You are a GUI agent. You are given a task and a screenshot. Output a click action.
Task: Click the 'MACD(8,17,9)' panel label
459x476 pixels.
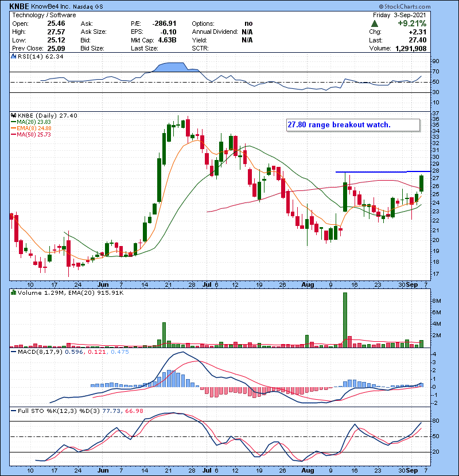[40, 352]
